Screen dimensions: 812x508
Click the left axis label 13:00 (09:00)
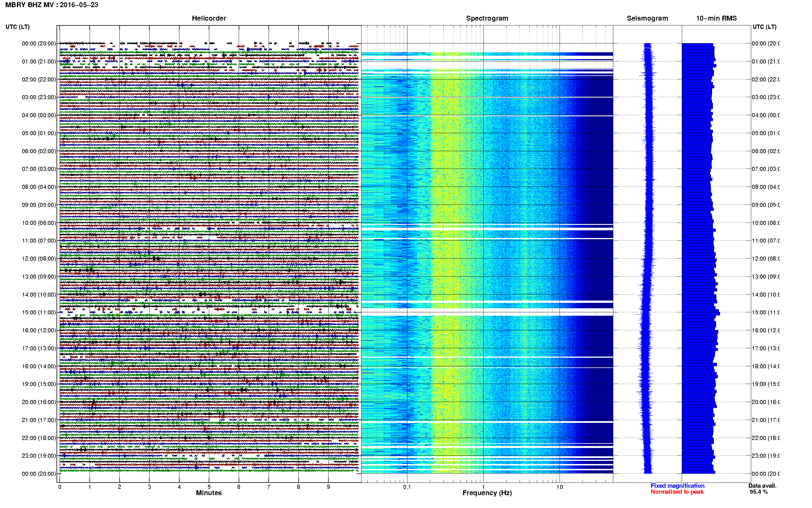[x=39, y=277]
